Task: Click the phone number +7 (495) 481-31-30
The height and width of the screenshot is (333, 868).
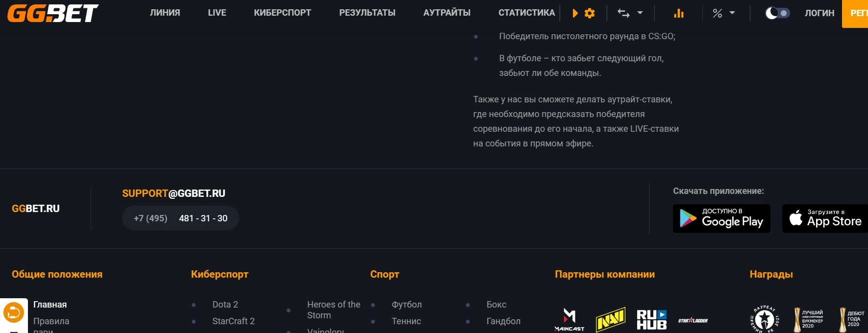Action: click(180, 218)
